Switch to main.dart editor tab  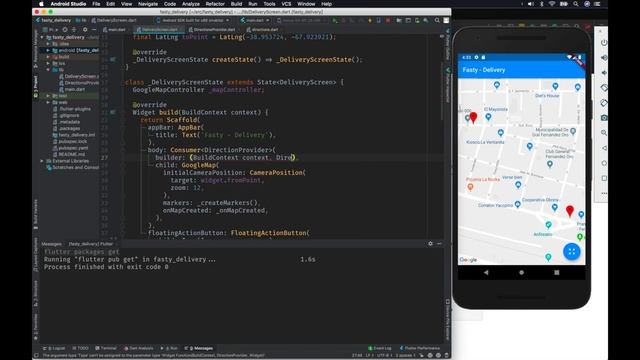(x=114, y=29)
